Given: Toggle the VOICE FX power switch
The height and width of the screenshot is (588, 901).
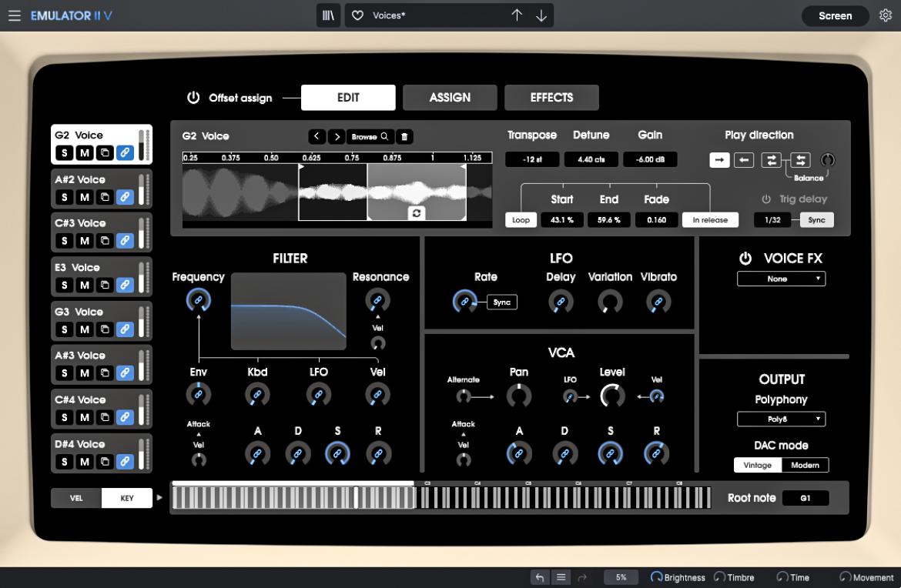Looking at the screenshot, I should point(745,259).
